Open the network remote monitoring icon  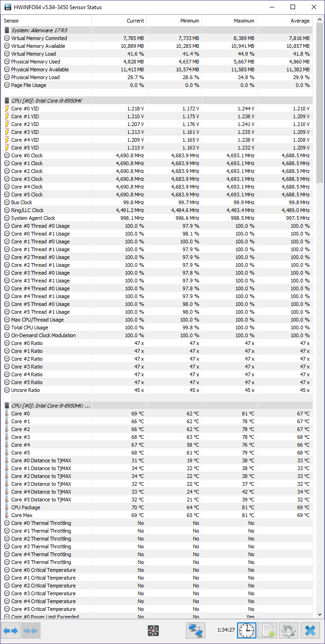point(196,631)
